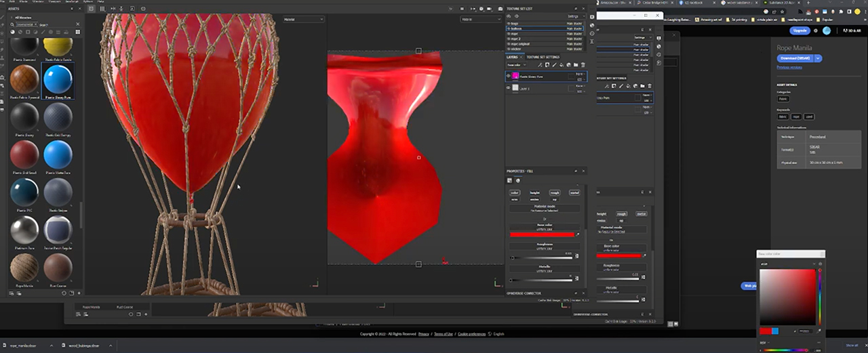Toggle the rough channel button
This screenshot has width=868, height=353.
coord(555,192)
